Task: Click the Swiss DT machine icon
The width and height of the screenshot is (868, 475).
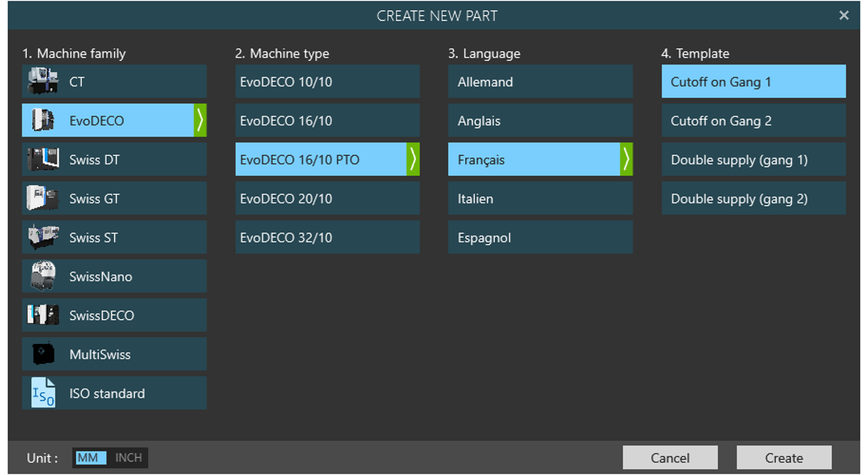Action: click(x=43, y=160)
